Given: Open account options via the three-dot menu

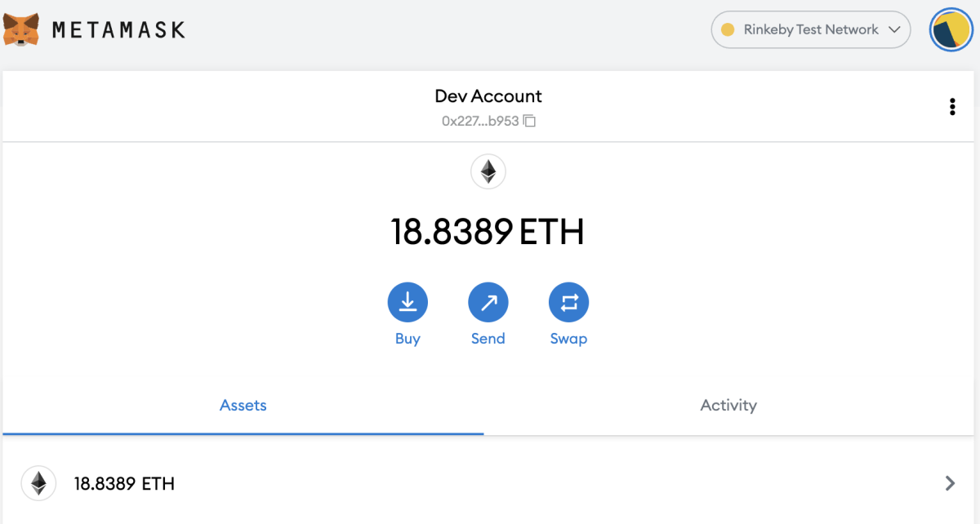Looking at the screenshot, I should click(951, 106).
